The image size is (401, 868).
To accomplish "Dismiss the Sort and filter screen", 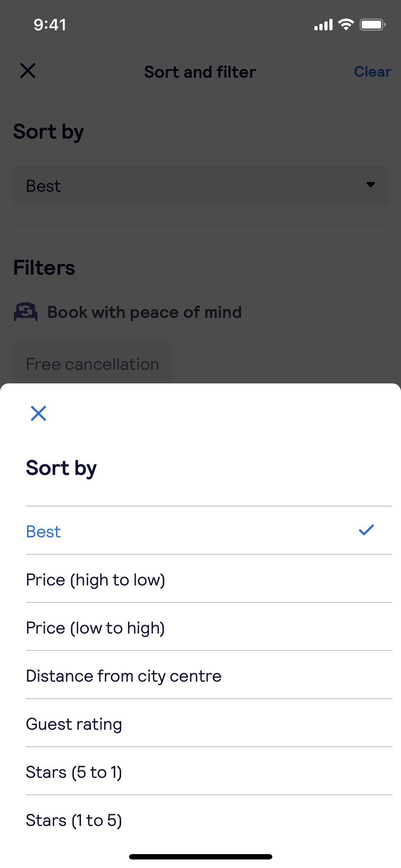I will 28,71.
